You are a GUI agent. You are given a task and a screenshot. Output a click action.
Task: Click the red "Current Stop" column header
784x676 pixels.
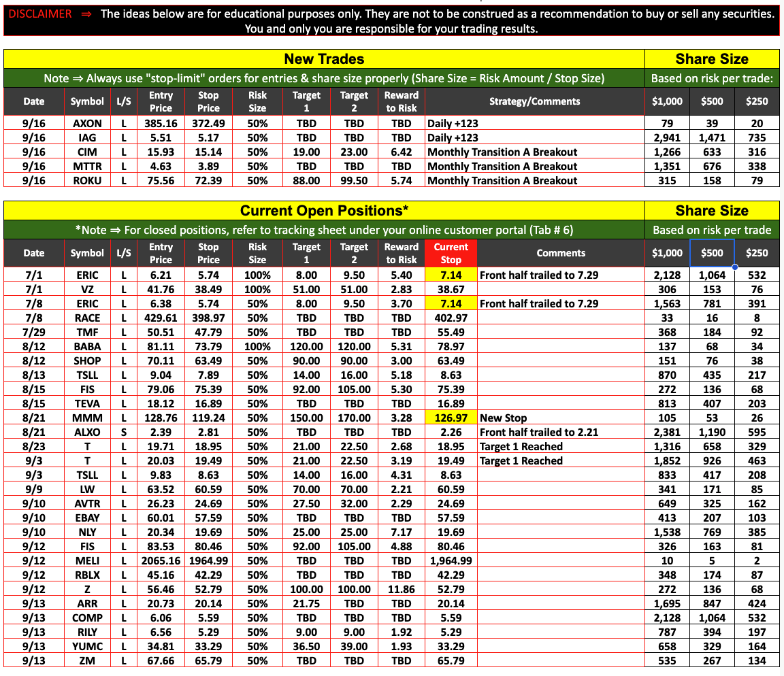[451, 253]
